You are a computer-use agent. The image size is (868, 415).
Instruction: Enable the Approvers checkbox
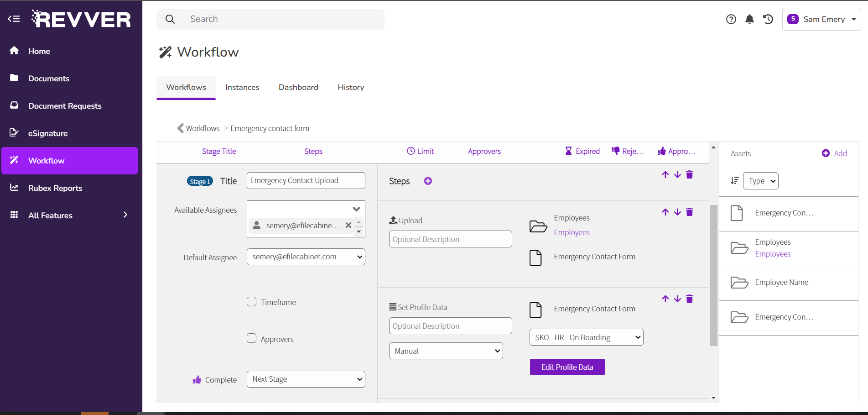tap(251, 338)
